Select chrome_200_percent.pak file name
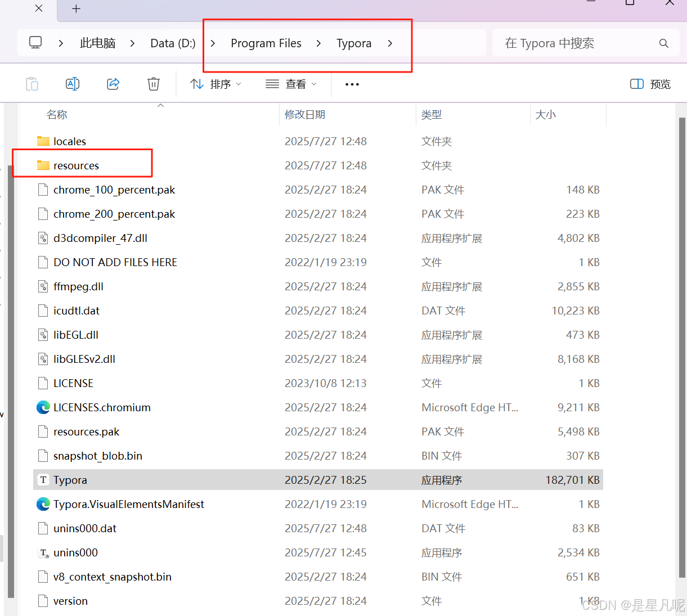Screen dimensions: 687x616 [x=114, y=214]
